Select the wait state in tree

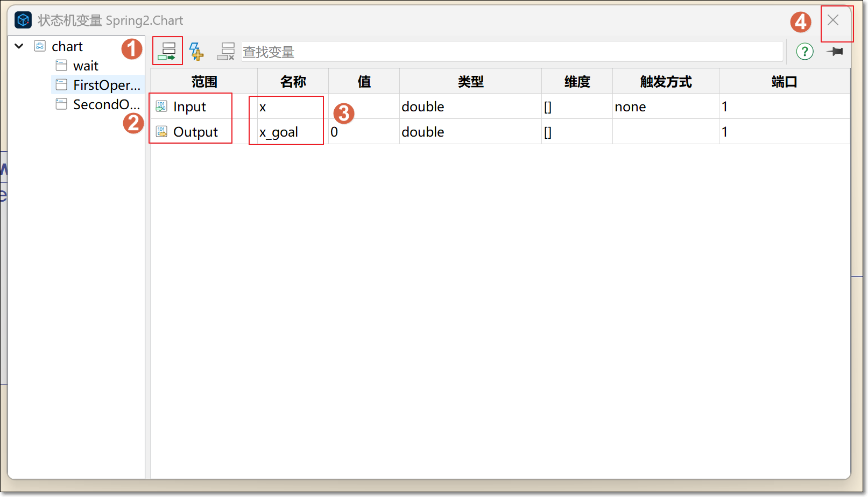pos(86,66)
